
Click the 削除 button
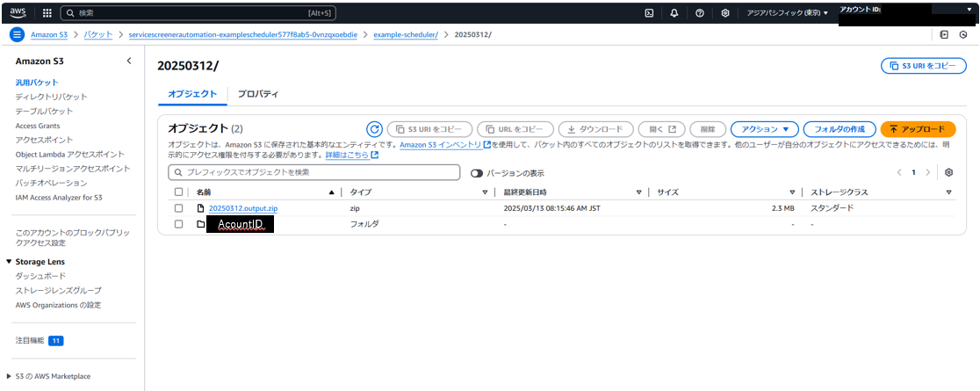click(708, 129)
